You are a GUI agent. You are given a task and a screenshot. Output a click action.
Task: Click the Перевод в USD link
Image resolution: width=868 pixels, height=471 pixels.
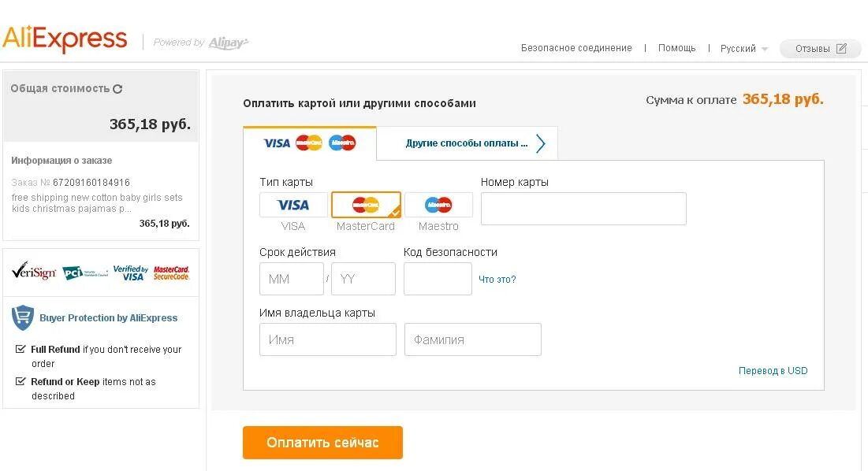[x=773, y=371]
